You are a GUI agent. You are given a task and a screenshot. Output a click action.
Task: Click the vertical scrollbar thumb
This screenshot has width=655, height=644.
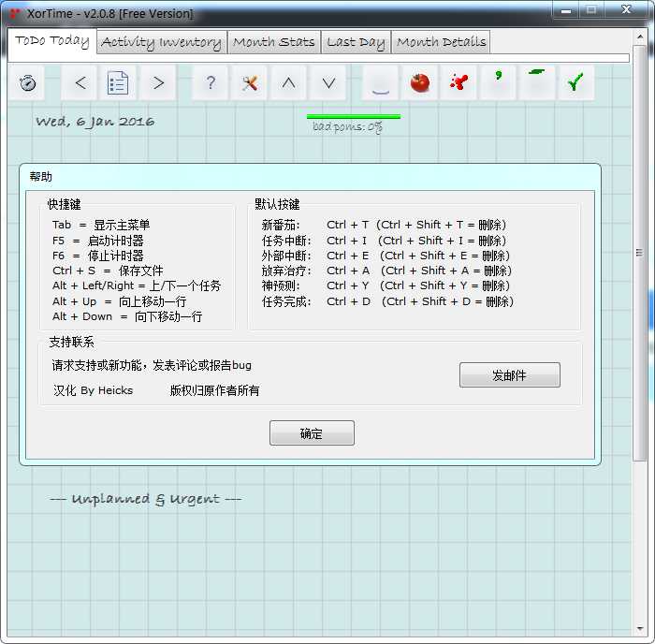(639, 253)
